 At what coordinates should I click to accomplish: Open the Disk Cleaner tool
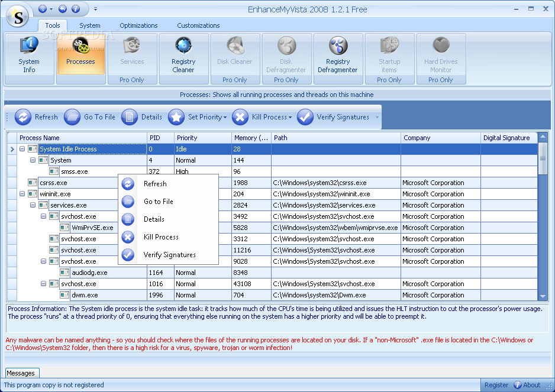point(235,59)
